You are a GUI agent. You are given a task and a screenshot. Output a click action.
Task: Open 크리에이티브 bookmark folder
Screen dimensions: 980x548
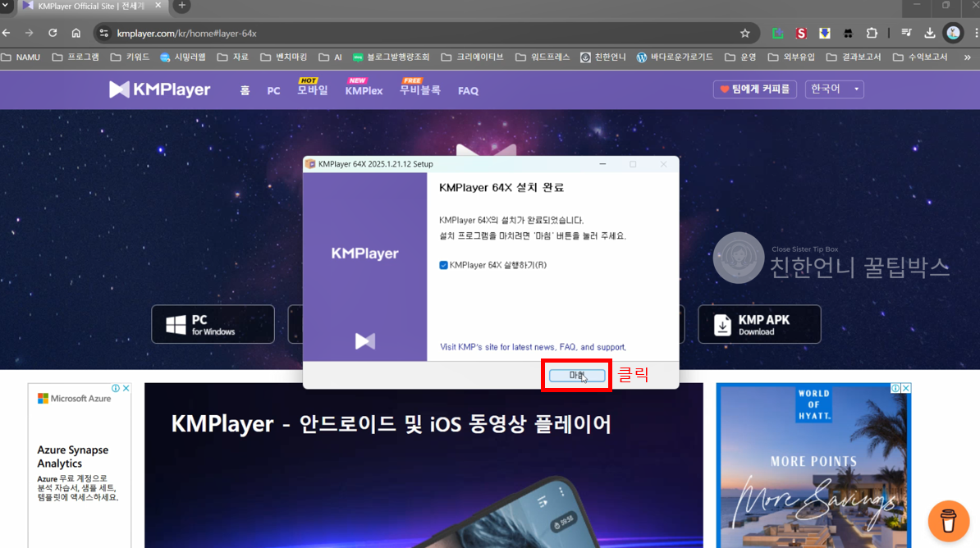(x=473, y=57)
